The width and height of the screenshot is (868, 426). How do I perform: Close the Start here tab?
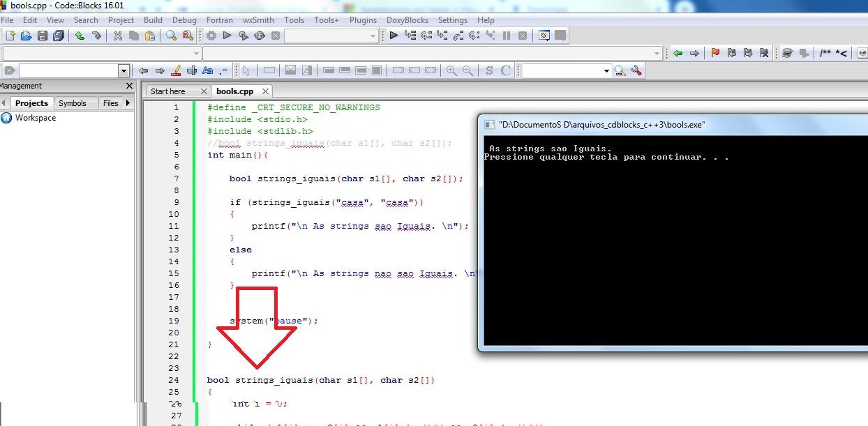click(204, 91)
